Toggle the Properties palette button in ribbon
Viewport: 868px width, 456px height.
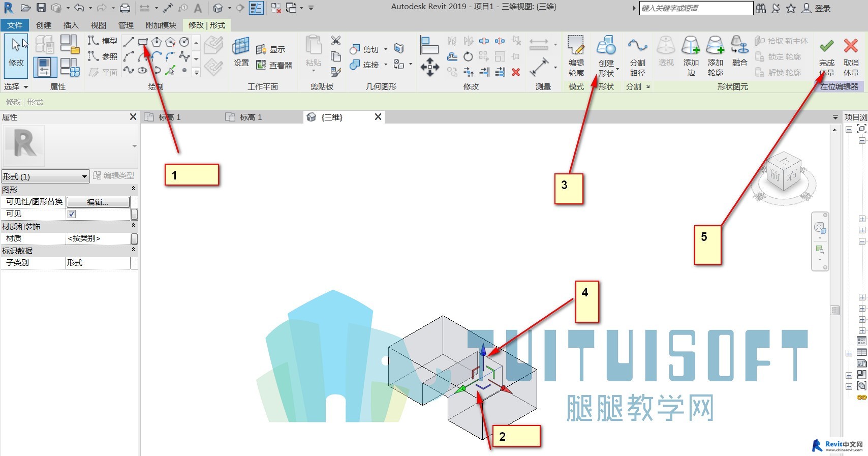click(x=44, y=67)
